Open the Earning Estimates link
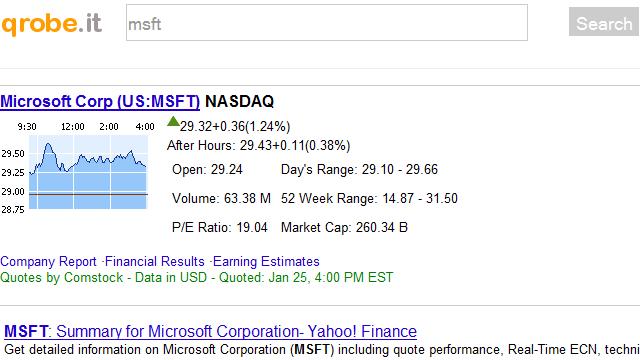 click(x=266, y=261)
